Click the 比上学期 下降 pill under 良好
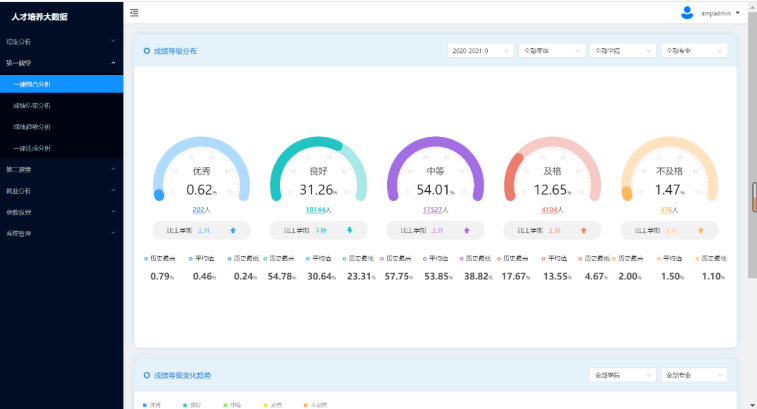 tap(319, 230)
